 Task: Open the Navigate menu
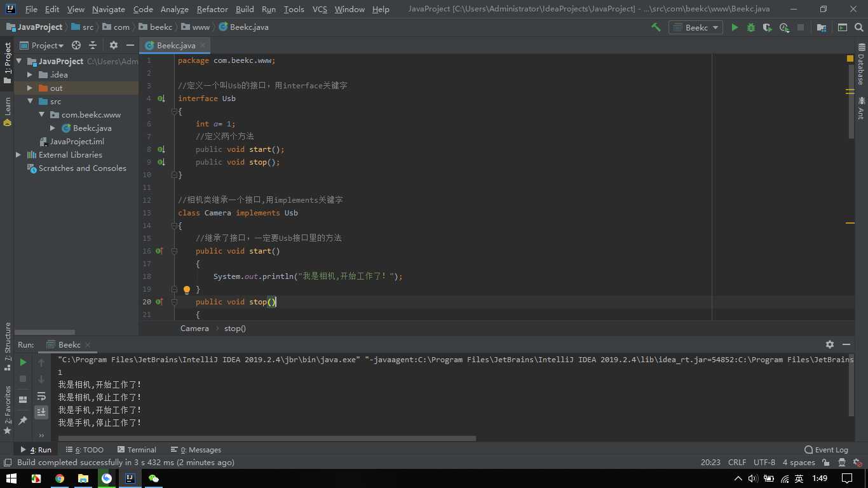click(x=108, y=9)
